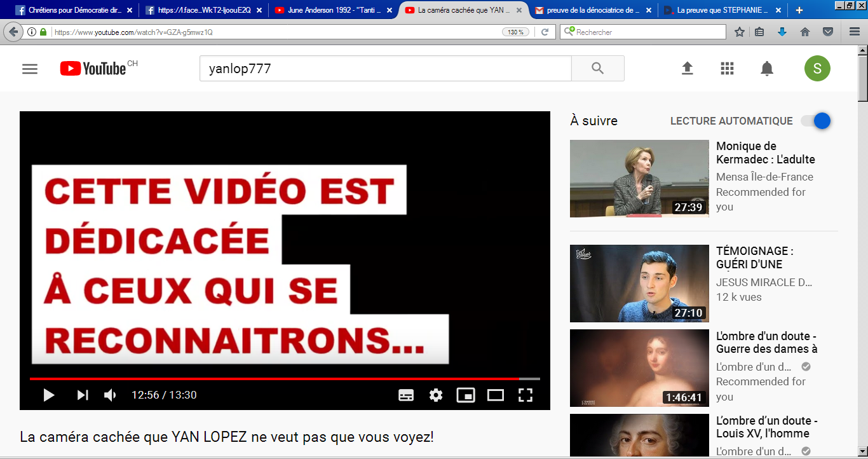The image size is (868, 459).
Task: Open the Mensa Île-de-France channel name
Action: (764, 177)
